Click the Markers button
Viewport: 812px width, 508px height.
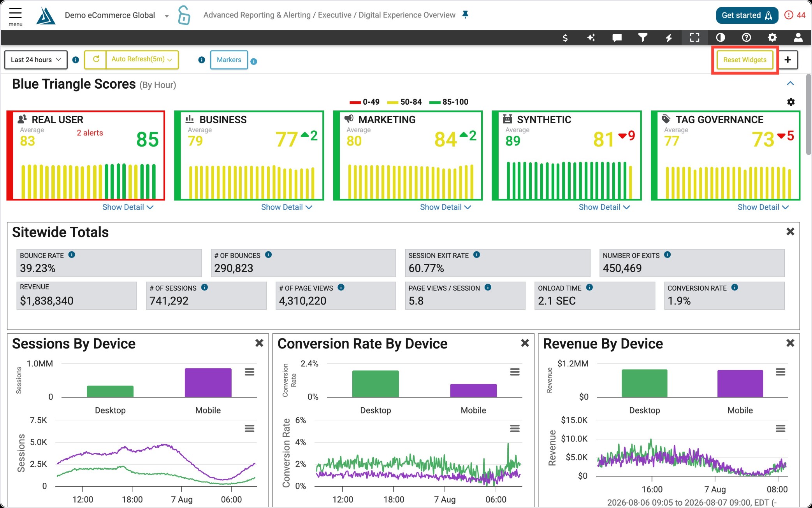click(x=229, y=60)
